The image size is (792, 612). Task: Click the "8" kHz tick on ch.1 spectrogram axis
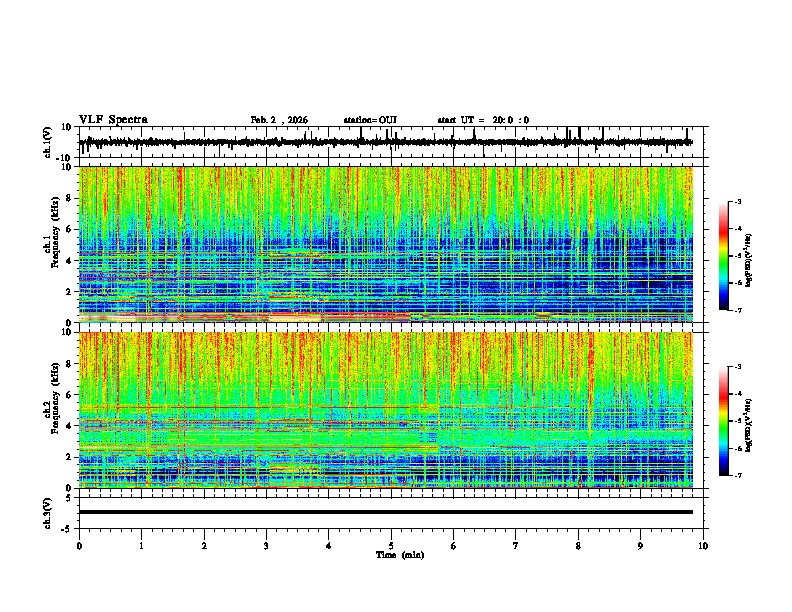[x=69, y=198]
